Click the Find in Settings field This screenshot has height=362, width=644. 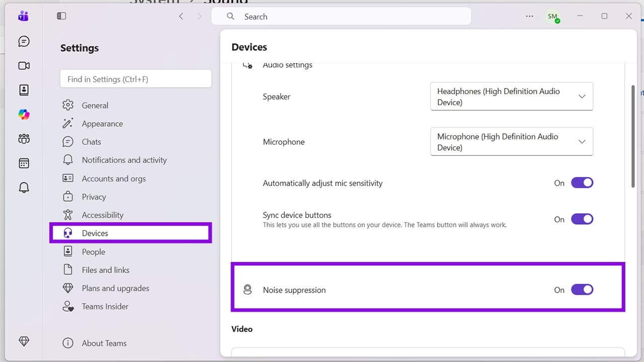click(x=136, y=79)
